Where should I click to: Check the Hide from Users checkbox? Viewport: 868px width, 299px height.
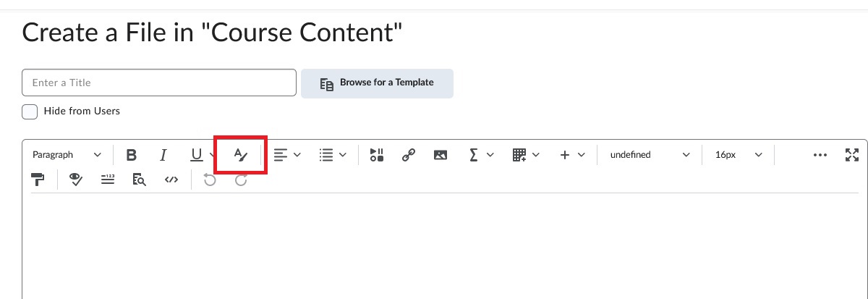(x=30, y=111)
